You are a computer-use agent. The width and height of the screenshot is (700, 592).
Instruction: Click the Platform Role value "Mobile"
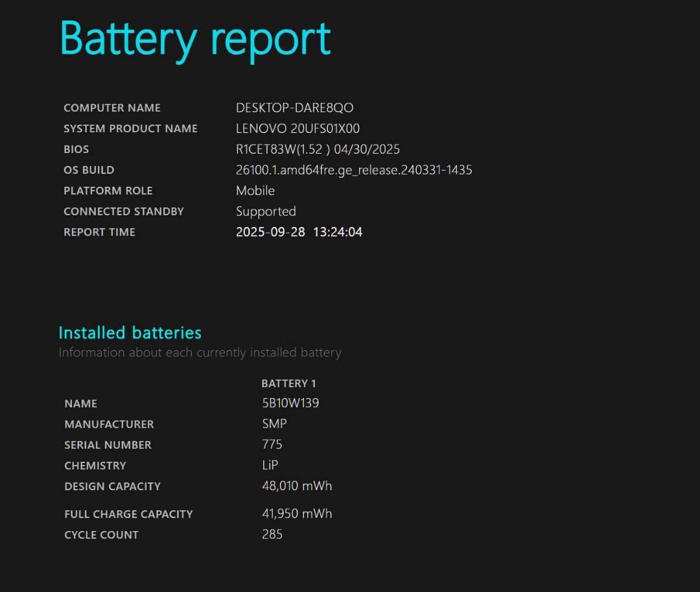click(x=255, y=191)
